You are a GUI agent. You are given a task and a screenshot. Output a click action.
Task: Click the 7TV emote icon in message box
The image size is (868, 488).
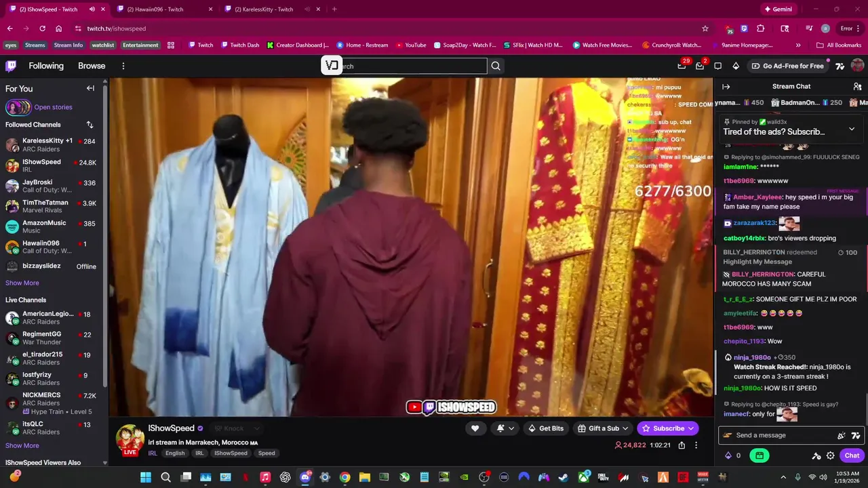point(855,435)
